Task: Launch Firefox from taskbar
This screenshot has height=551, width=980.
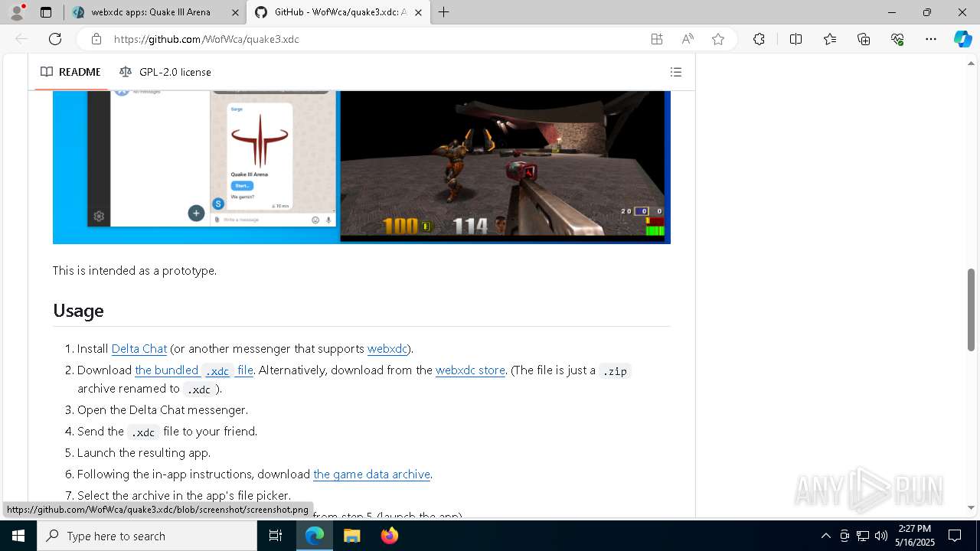Action: point(389,536)
